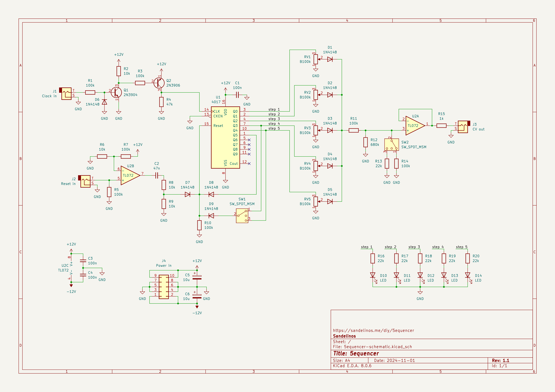The width and height of the screenshot is (555, 392).
Task: Select the SW1 SPDT switch symbol
Action: point(242,216)
